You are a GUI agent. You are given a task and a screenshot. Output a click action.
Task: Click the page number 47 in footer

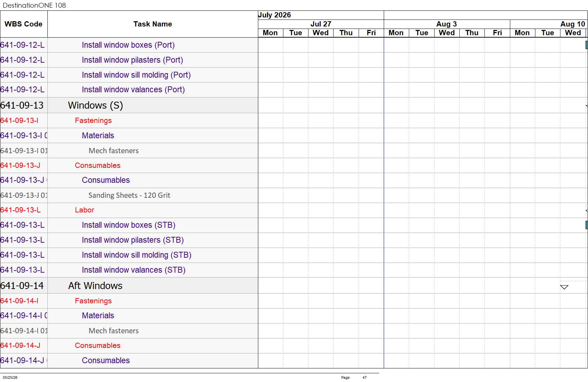(x=365, y=377)
